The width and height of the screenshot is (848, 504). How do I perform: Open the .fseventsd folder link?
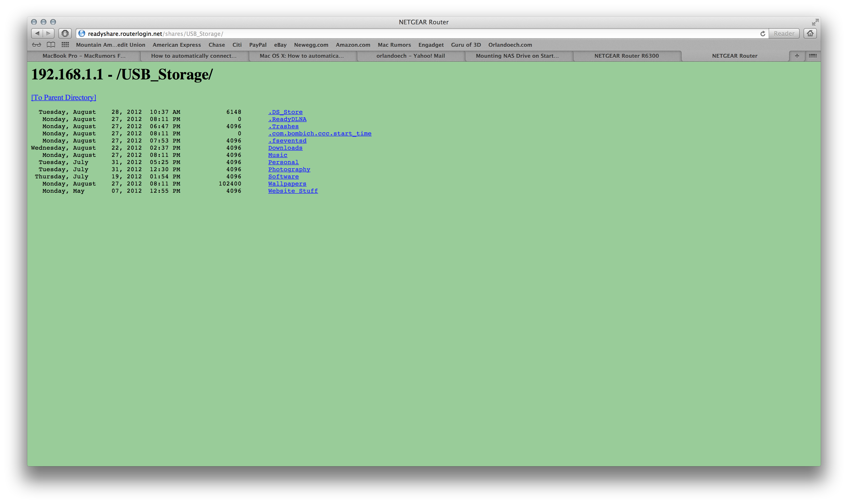pyautogui.click(x=287, y=141)
